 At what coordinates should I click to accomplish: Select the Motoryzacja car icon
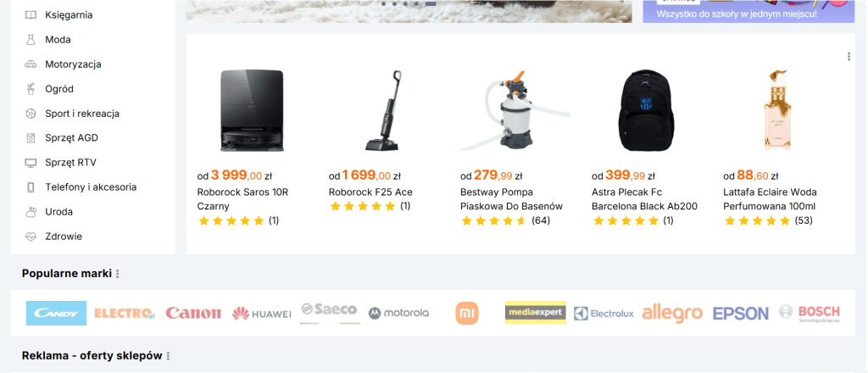(x=31, y=64)
